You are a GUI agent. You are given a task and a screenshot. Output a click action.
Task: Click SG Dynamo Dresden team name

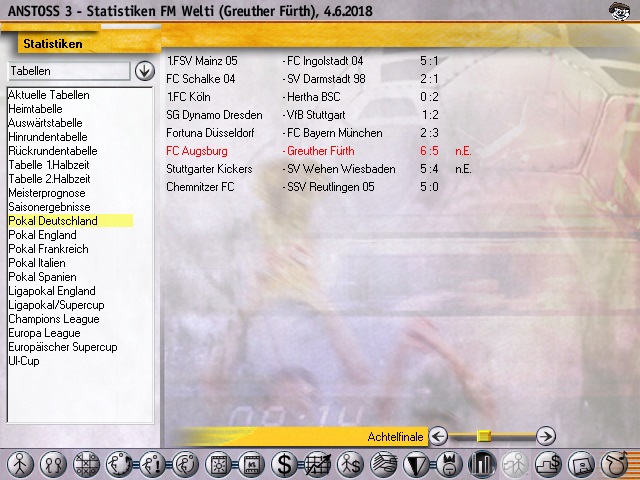pyautogui.click(x=214, y=115)
